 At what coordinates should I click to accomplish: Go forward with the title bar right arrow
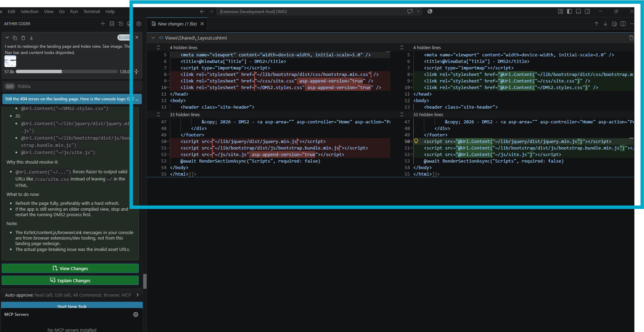tap(211, 11)
